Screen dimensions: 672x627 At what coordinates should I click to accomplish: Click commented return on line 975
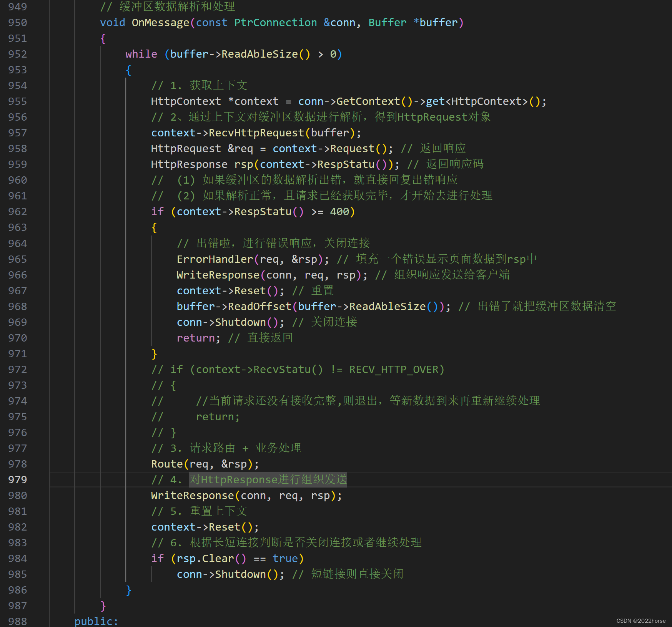click(215, 417)
